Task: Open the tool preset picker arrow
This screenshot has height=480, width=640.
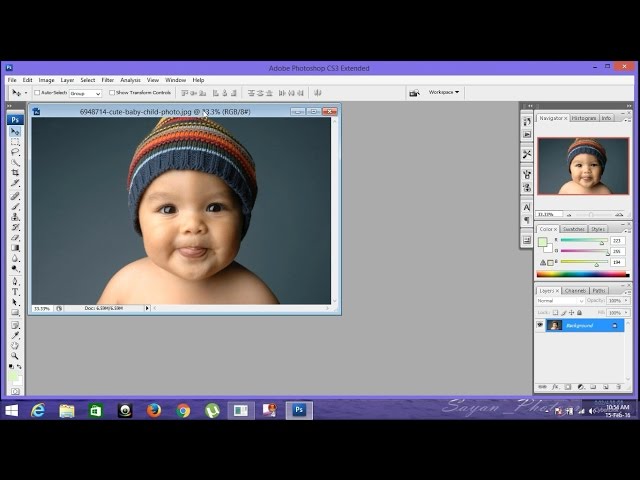Action: pyautogui.click(x=26, y=93)
